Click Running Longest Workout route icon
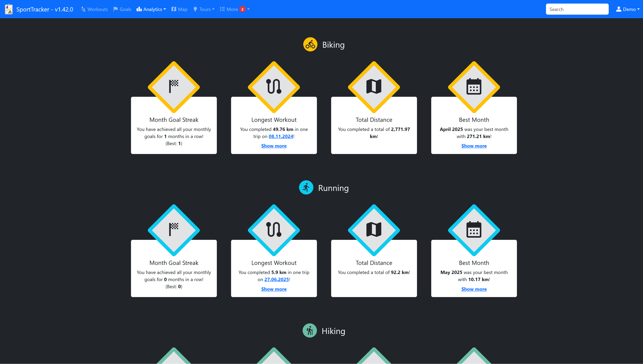Viewport: 643px width, 364px height. (274, 230)
